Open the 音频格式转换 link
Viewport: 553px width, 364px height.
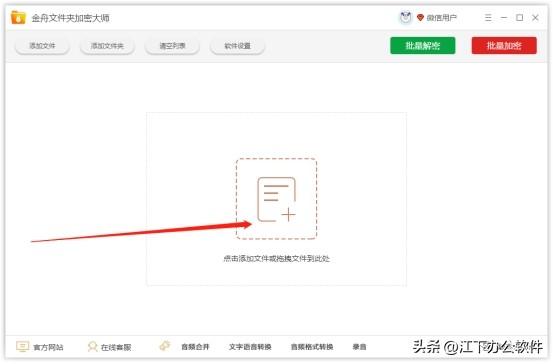(312, 347)
